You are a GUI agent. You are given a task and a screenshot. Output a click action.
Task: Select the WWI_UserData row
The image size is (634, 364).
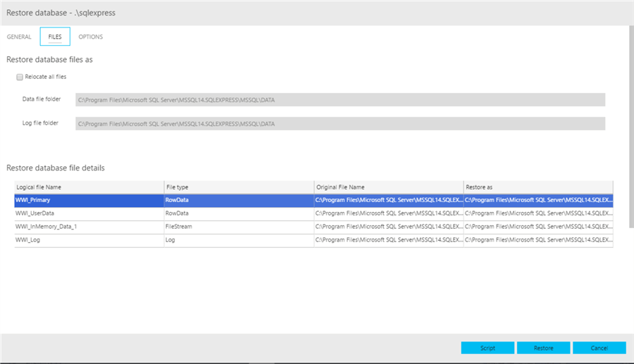tap(88, 213)
